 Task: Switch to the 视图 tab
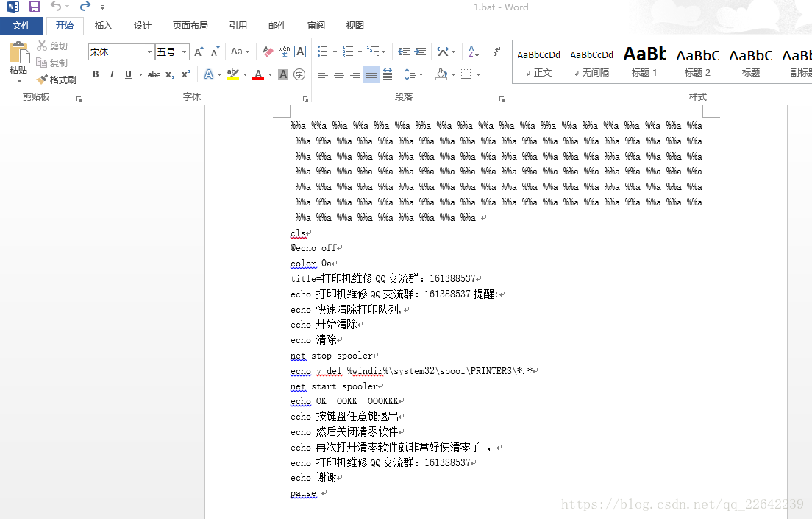(355, 26)
